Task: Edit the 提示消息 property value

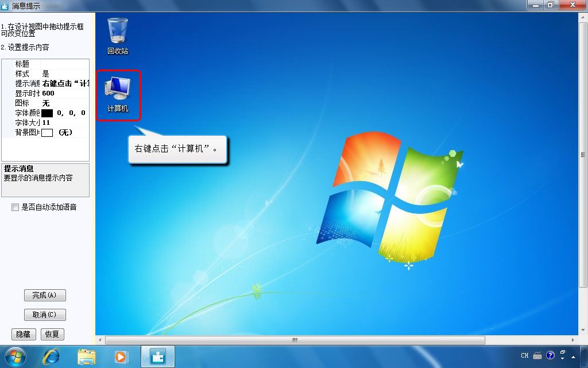Action: (x=65, y=83)
